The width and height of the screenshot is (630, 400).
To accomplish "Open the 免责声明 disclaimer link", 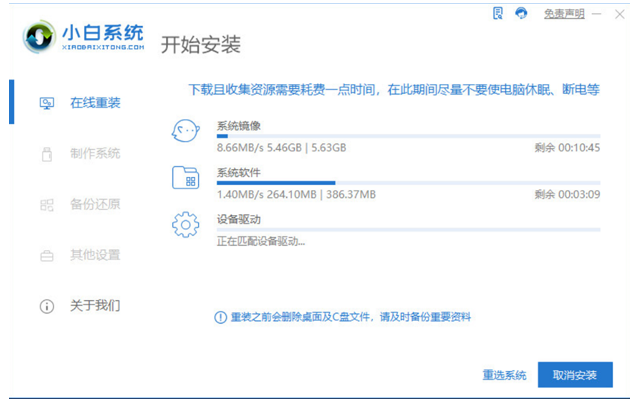I will (564, 14).
